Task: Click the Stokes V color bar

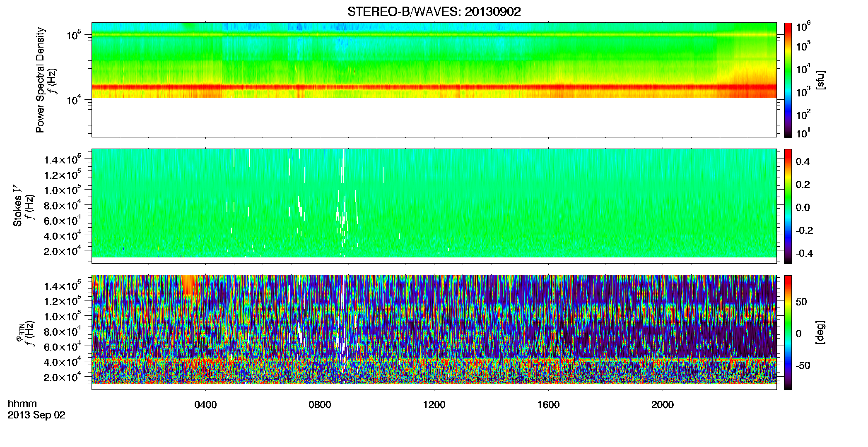Action: coord(788,206)
